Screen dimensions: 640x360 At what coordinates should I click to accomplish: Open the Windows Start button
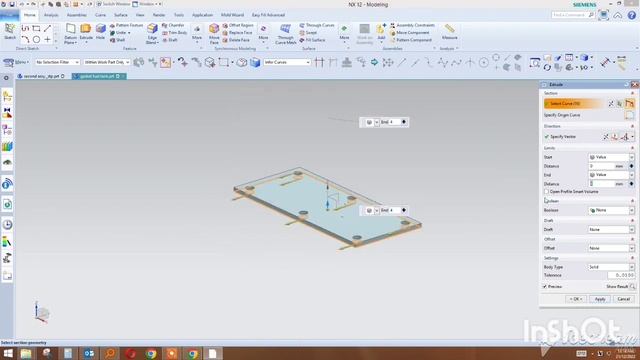point(8,353)
